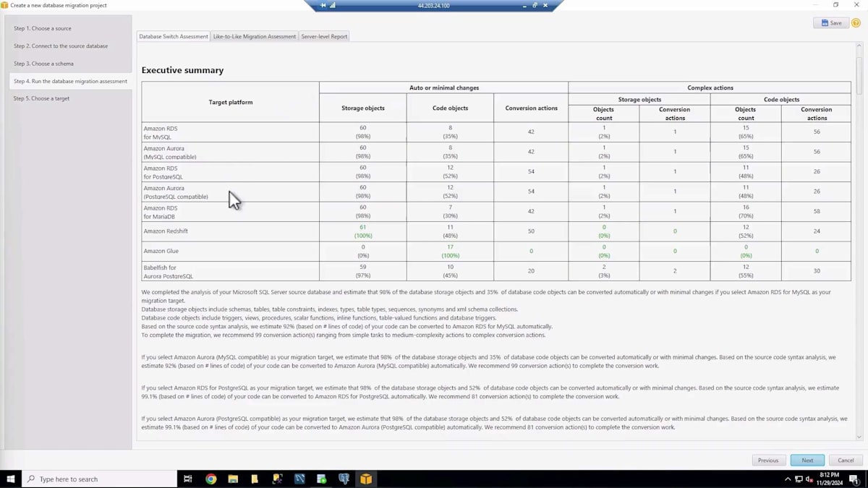Click the Amazon Redshift row label

click(166, 231)
